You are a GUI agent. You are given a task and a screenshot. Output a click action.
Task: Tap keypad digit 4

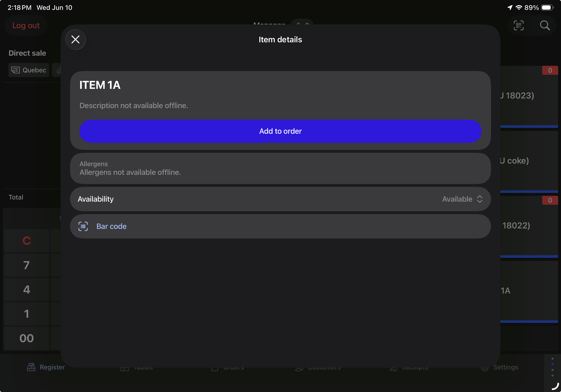(x=27, y=290)
